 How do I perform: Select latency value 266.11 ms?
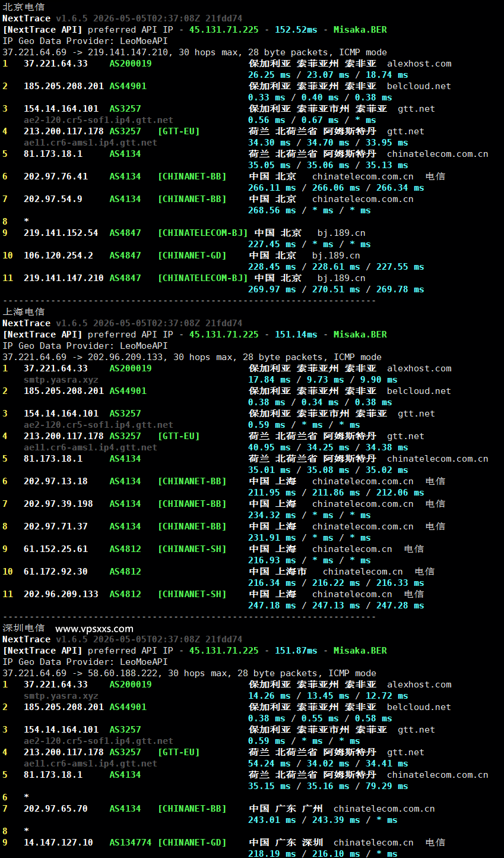click(x=272, y=188)
